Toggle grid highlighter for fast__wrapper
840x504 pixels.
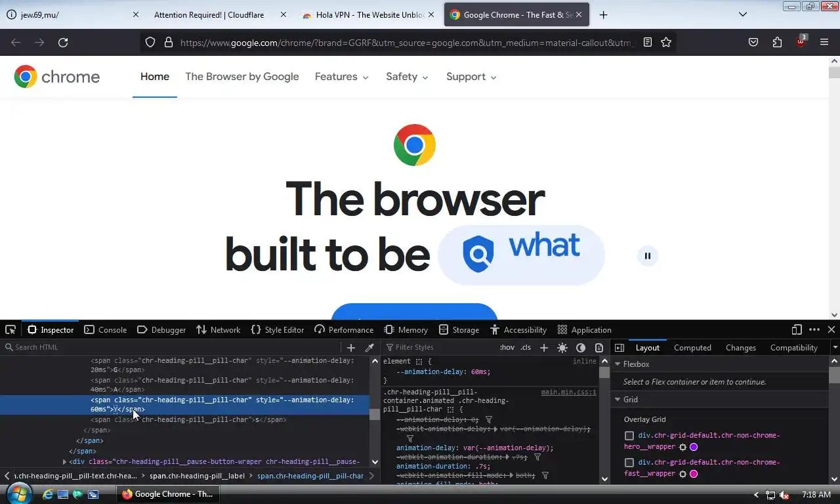coord(682,474)
